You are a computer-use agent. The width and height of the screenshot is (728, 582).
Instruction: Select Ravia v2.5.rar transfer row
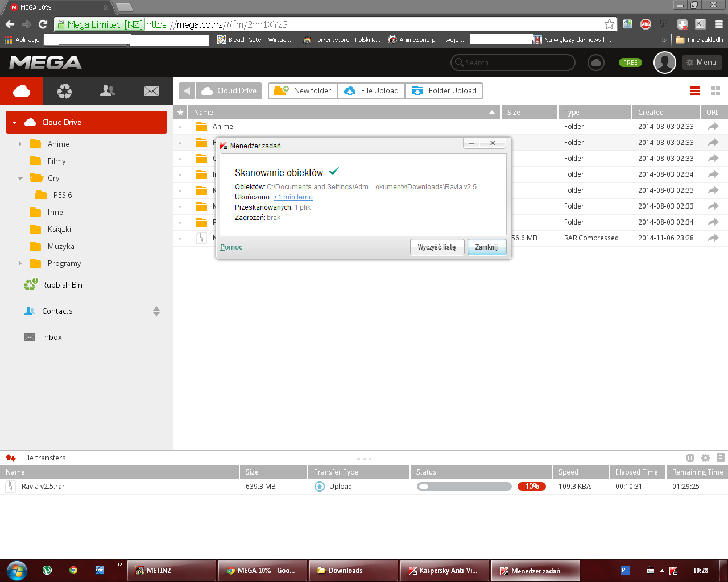tap(364, 487)
